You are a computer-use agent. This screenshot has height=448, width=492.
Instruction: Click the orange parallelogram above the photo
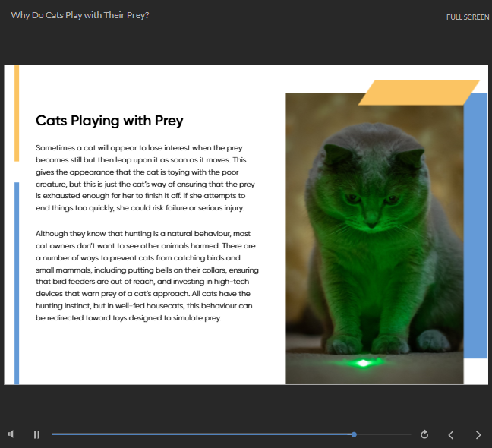click(x=418, y=93)
